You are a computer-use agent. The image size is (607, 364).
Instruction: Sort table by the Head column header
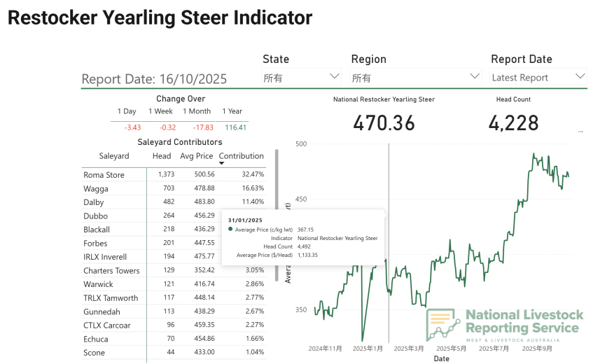pyautogui.click(x=162, y=156)
